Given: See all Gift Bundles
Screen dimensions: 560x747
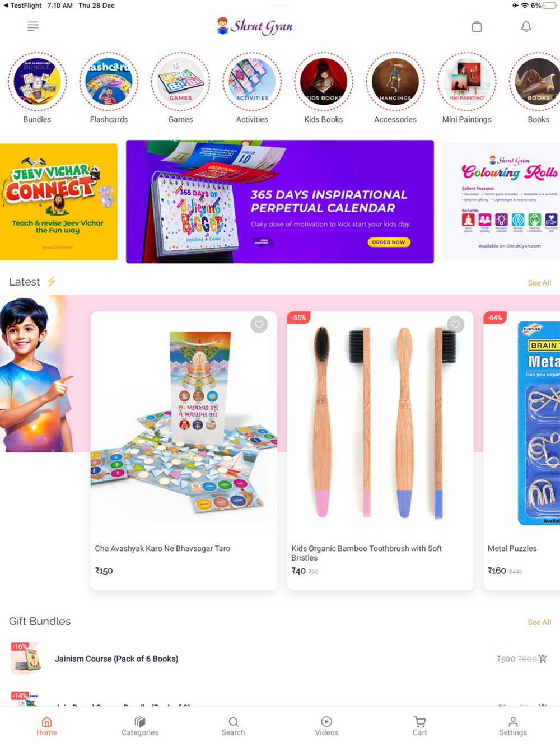Looking at the screenshot, I should pyautogui.click(x=539, y=622).
